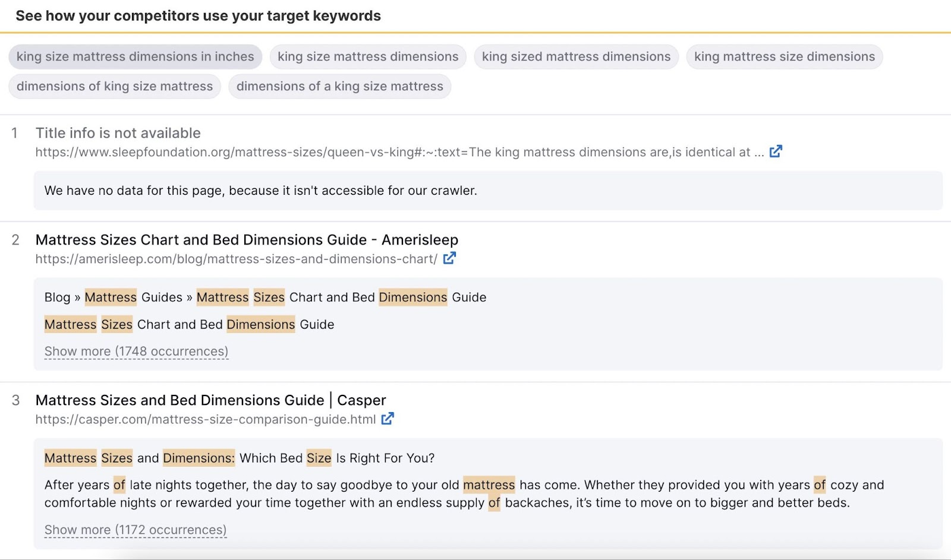Open external link icon for sleepfoundation.org URL
The image size is (951, 560).
(776, 151)
